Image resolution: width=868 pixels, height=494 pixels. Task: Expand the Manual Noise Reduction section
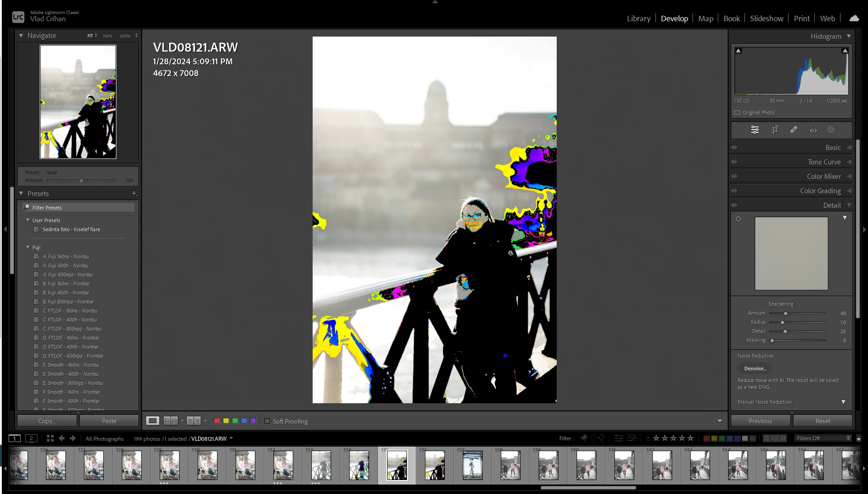(x=843, y=402)
